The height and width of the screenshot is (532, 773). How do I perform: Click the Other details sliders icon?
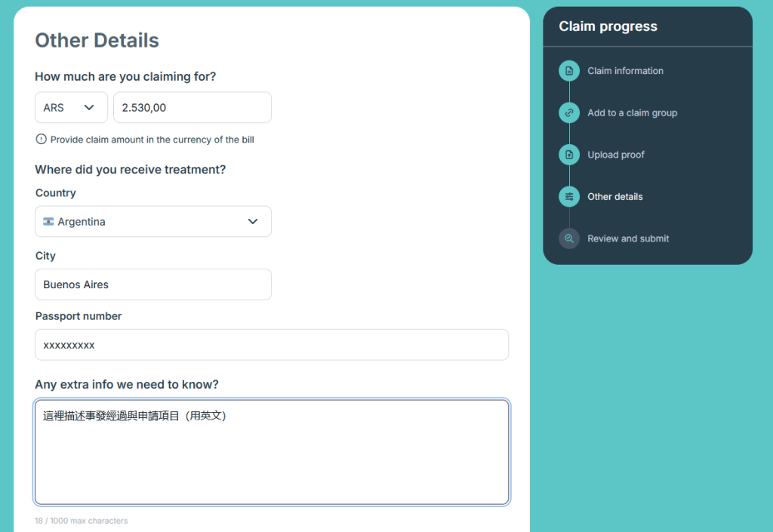pos(569,196)
